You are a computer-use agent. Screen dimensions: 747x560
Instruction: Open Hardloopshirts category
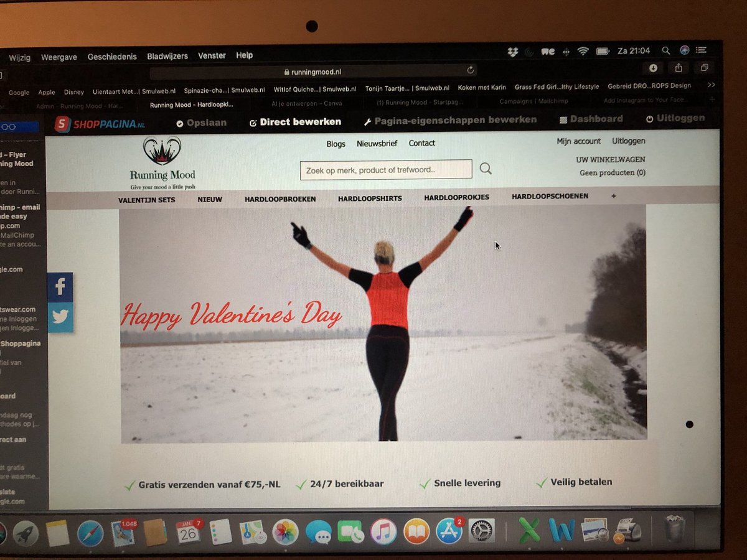pyautogui.click(x=370, y=198)
